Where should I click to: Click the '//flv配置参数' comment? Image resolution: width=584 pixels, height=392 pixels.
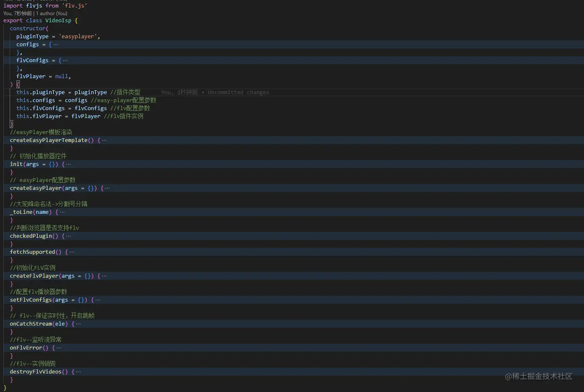point(130,108)
